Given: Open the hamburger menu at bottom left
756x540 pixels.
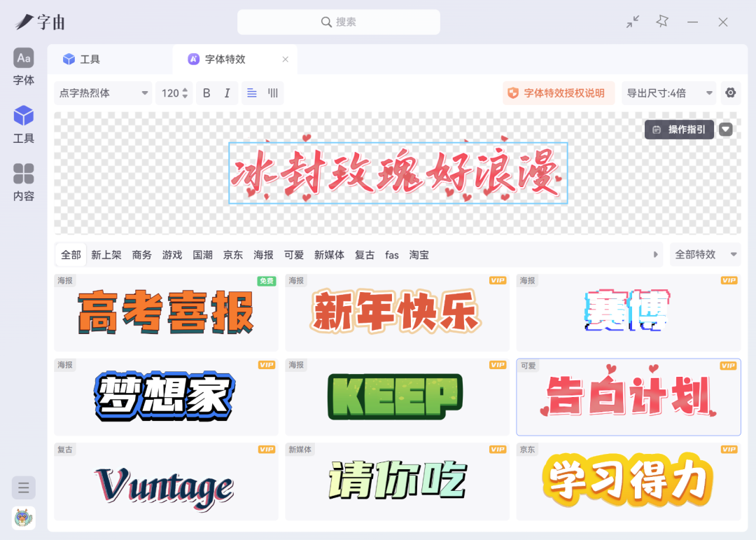Looking at the screenshot, I should point(24,487).
